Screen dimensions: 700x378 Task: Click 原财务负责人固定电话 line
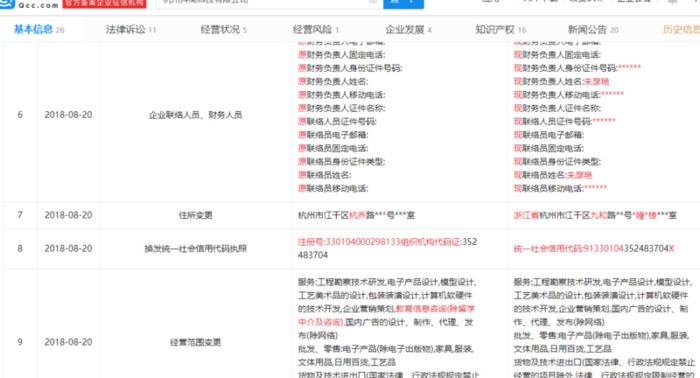point(342,55)
